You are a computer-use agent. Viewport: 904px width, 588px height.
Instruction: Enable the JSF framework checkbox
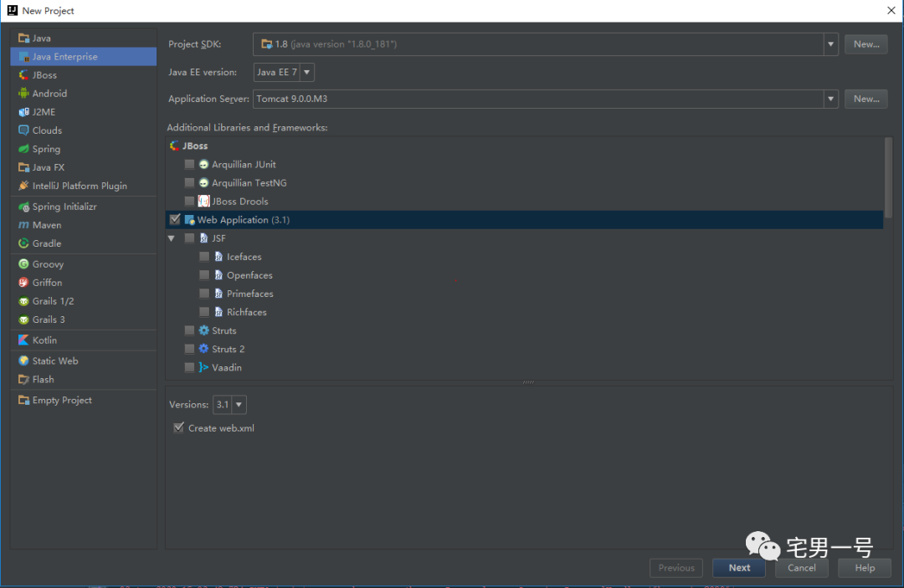189,238
